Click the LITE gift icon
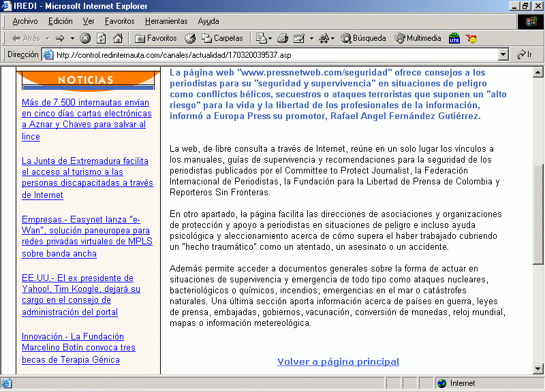 point(454,38)
